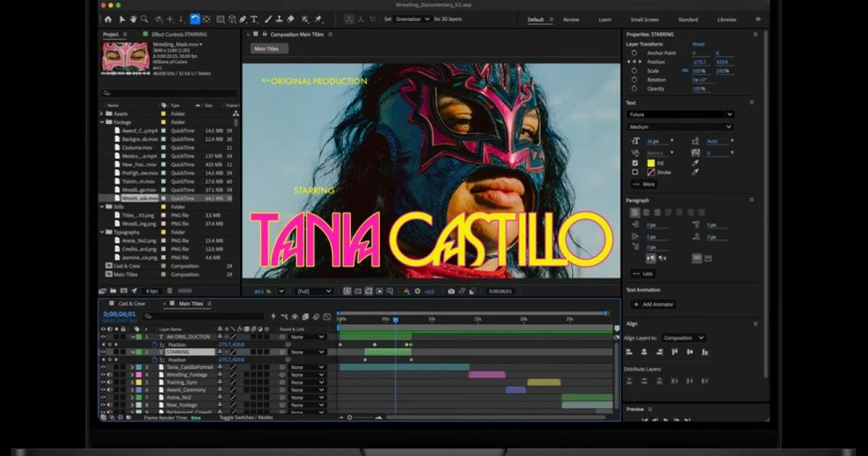Enable the Fill checkbox in Text panel
The width and height of the screenshot is (868, 456).
pos(635,164)
